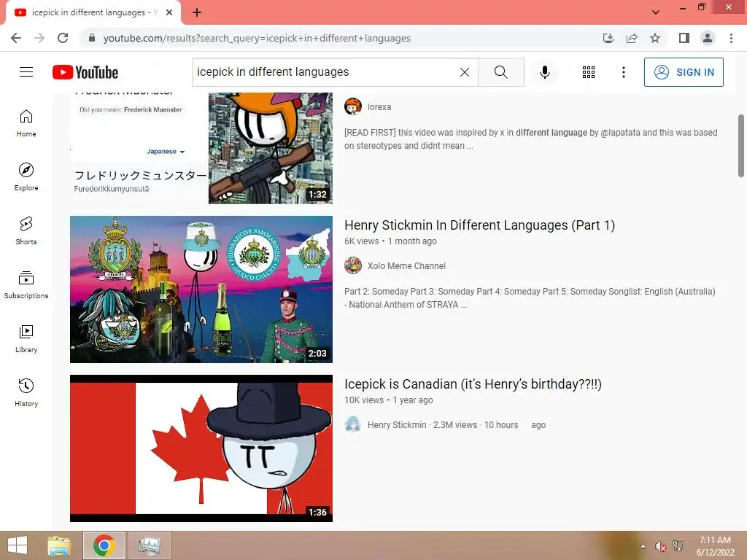Open new browser tab
The height and width of the screenshot is (560, 747).
(197, 12)
